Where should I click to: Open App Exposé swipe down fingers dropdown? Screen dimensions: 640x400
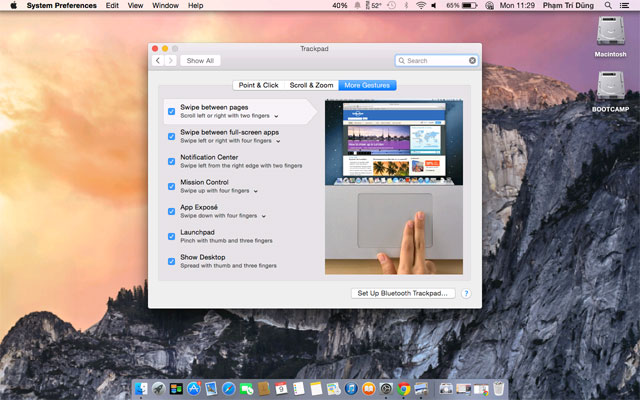point(264,216)
